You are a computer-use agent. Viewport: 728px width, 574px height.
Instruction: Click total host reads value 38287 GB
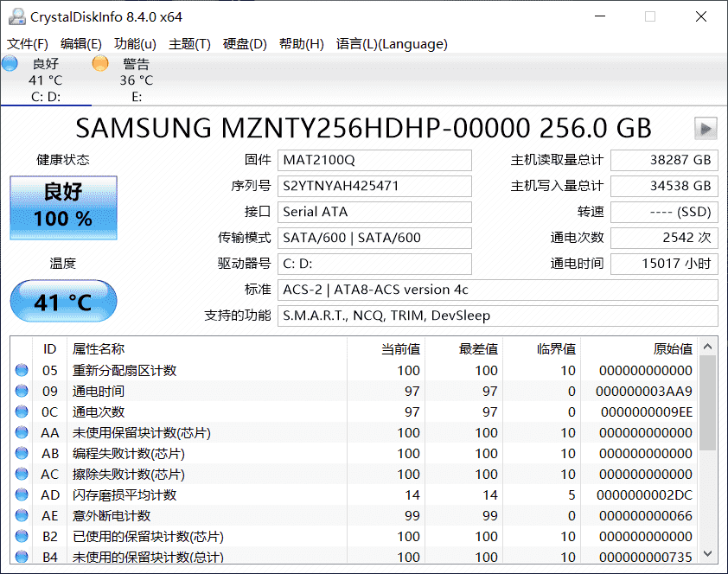[664, 160]
